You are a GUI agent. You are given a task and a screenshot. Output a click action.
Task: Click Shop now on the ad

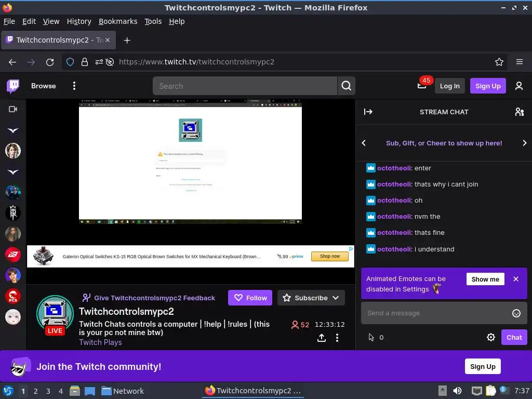coord(330,256)
